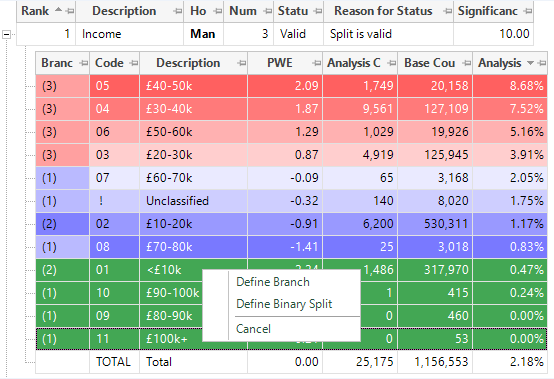Toggle the Analysis percent descending sort arrow
The image size is (554, 379).
click(x=530, y=63)
